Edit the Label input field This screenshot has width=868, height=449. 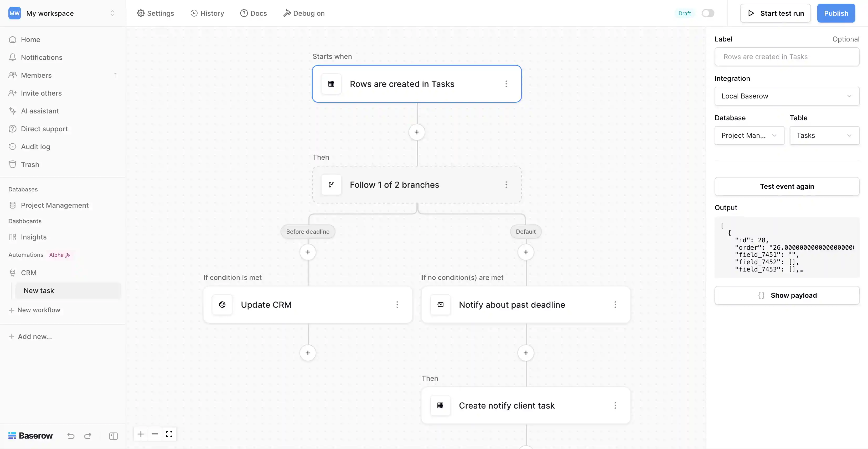pyautogui.click(x=787, y=57)
